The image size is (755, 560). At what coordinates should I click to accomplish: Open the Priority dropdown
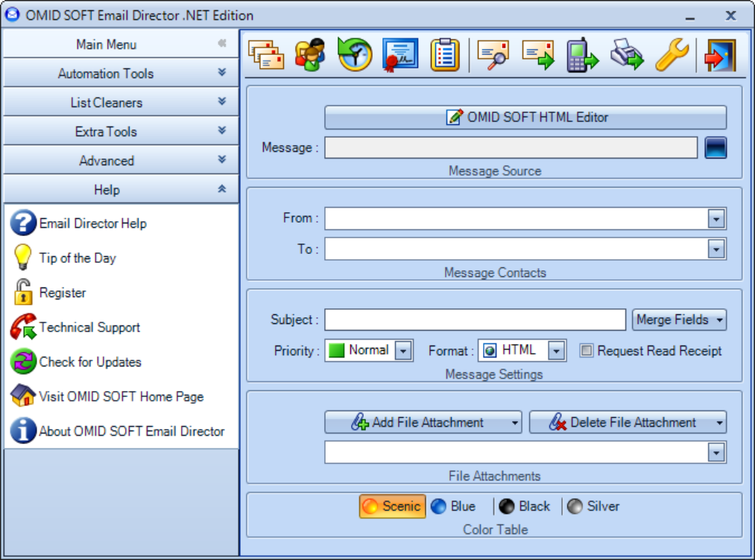[403, 350]
